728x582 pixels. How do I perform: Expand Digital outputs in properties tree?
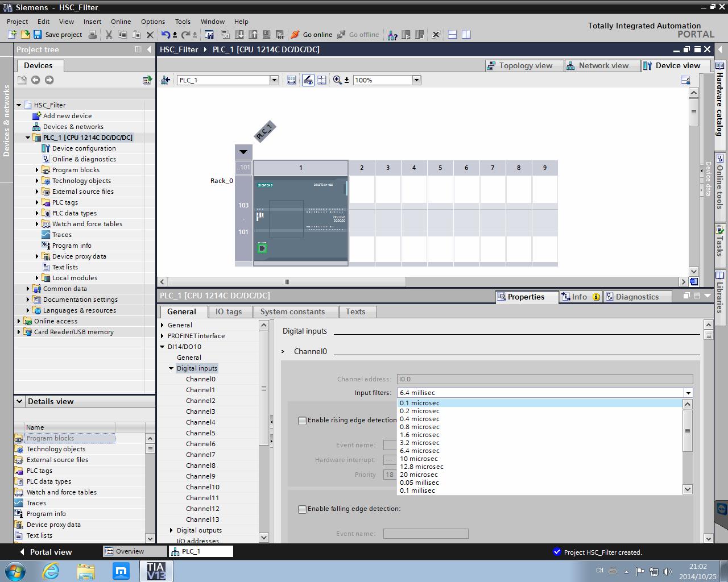pyautogui.click(x=171, y=530)
